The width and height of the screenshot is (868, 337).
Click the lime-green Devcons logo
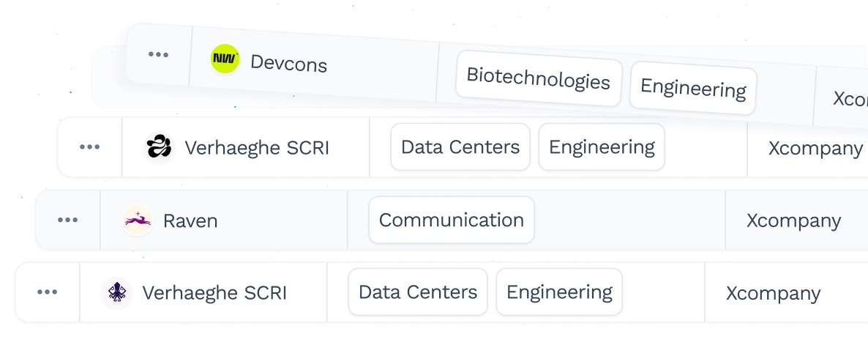click(x=225, y=59)
